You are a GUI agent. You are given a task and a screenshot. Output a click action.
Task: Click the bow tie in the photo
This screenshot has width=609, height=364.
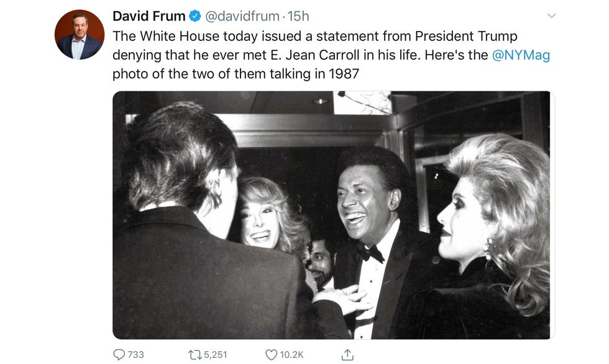click(369, 252)
